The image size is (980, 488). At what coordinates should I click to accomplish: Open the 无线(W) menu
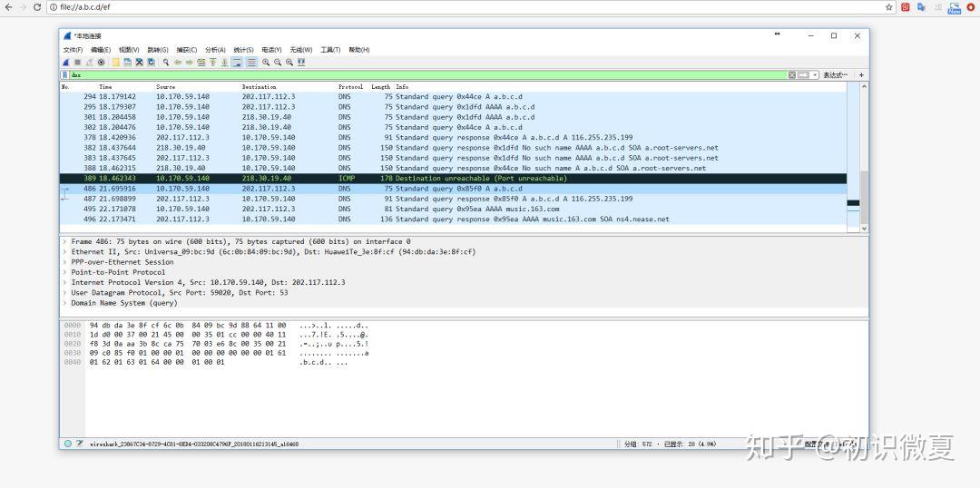tap(301, 50)
